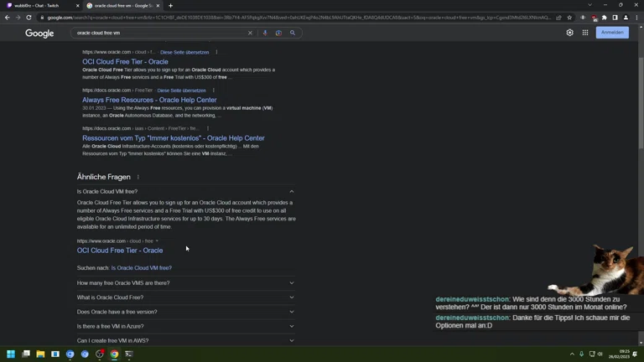Expand "What is Oracle Cloud Free?" question
Viewport: 644px width, 362px height.
292,297
